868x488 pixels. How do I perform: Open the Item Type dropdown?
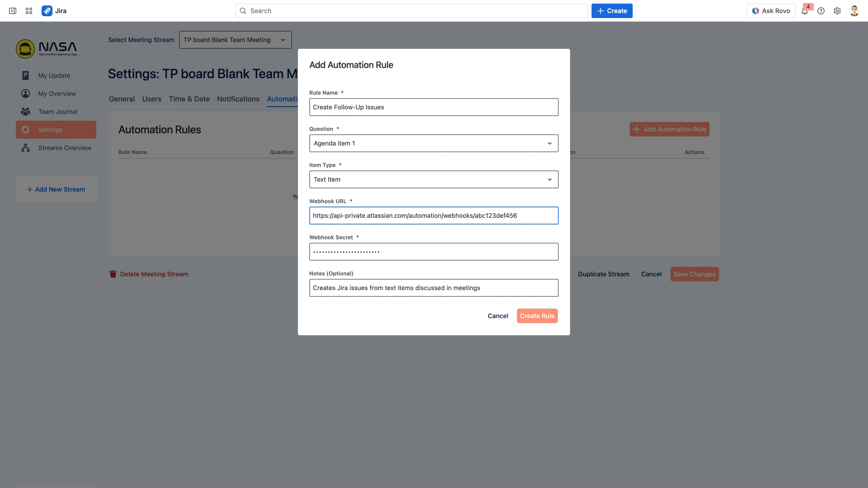[434, 179]
